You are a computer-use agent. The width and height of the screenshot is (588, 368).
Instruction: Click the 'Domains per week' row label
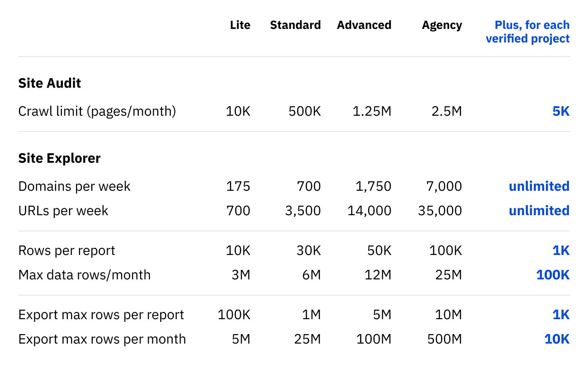74,186
